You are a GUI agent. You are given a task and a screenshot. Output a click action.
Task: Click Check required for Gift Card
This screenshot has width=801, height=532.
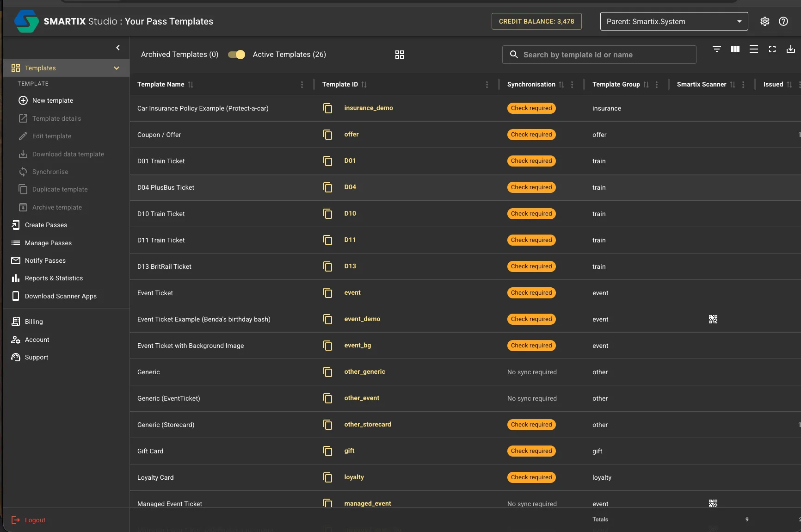coord(531,451)
